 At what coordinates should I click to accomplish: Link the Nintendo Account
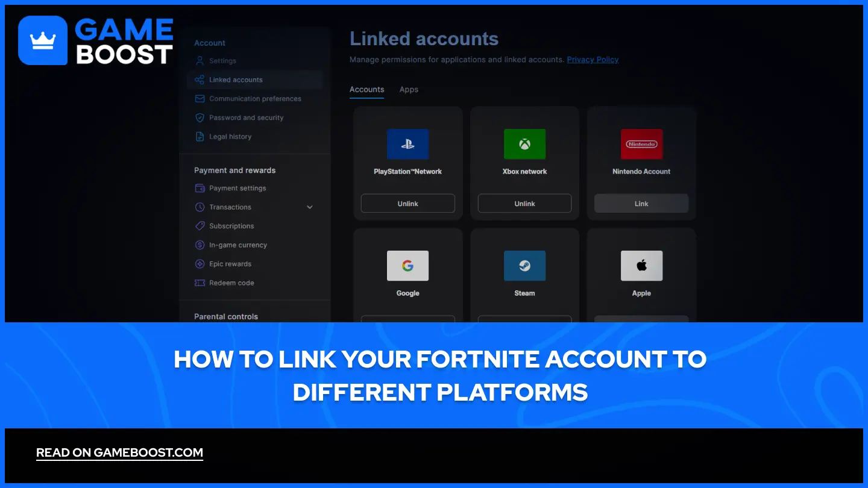641,204
